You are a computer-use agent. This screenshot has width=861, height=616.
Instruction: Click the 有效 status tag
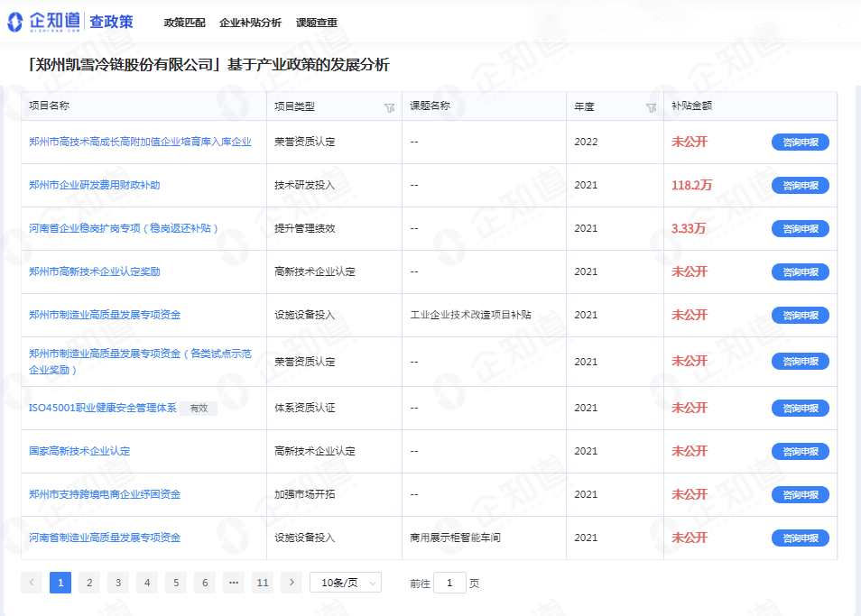pos(199,408)
